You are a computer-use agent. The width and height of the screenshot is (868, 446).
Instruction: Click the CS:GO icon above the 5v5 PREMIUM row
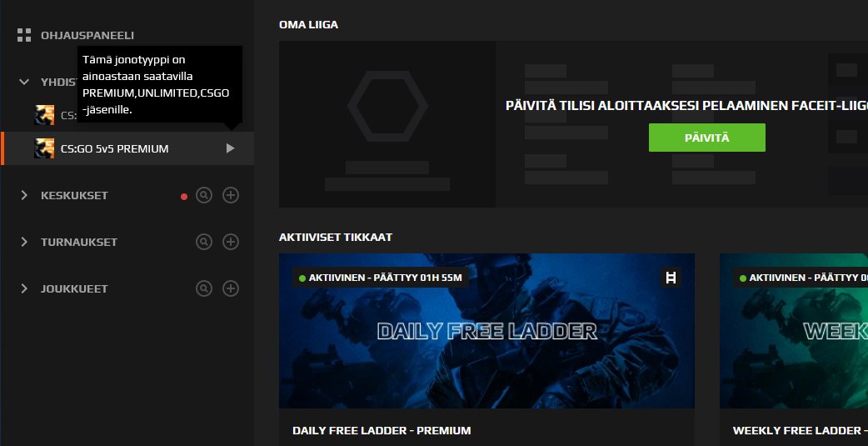click(x=44, y=115)
